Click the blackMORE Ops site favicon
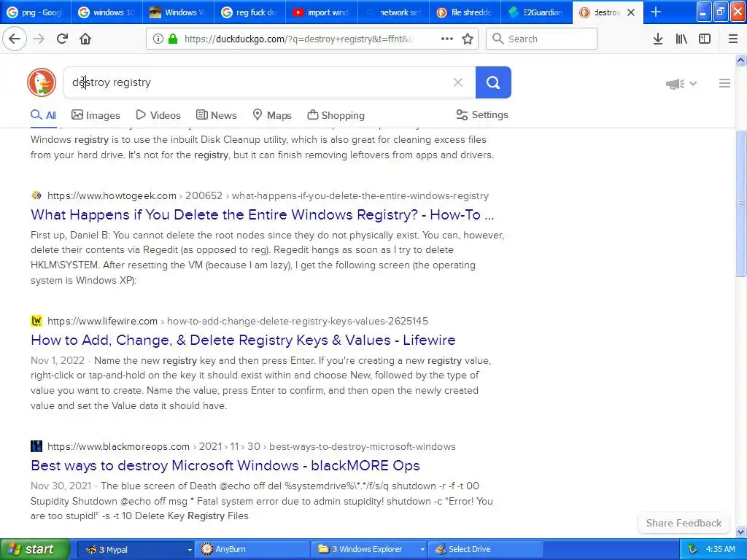747x560 pixels. tap(36, 446)
